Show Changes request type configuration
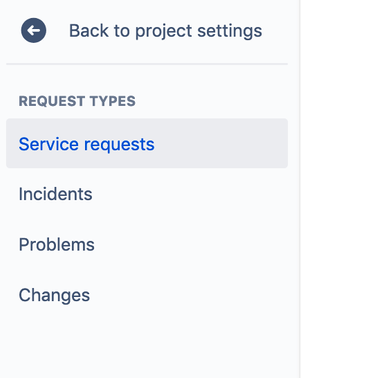The height and width of the screenshot is (378, 375). tap(147, 295)
